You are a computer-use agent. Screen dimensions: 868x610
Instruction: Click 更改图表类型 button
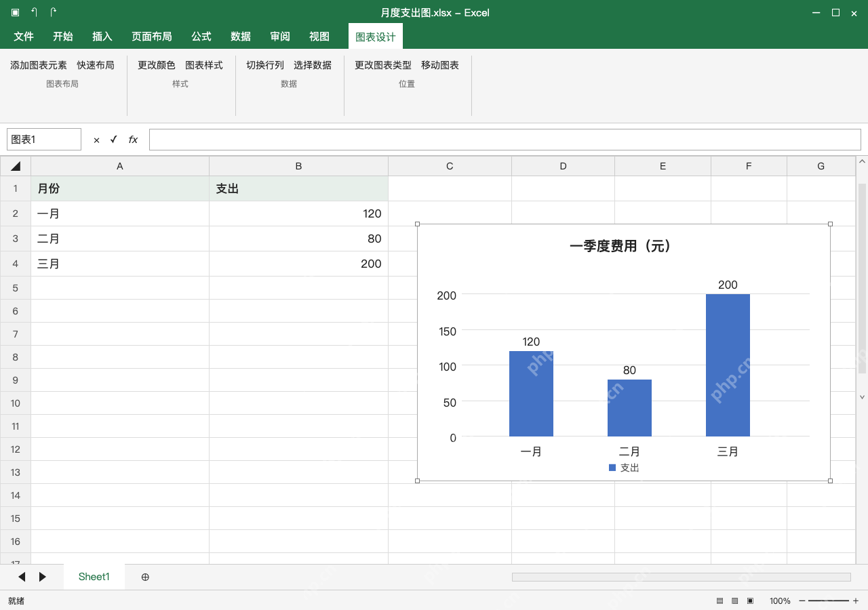pyautogui.click(x=383, y=65)
